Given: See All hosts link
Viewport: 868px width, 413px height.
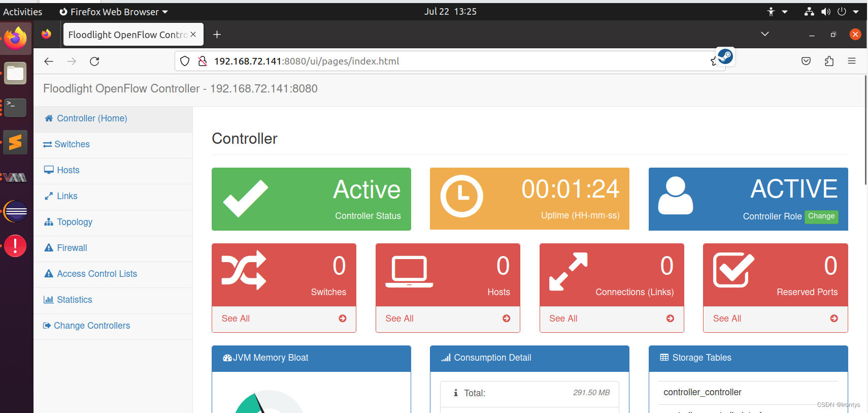Looking at the screenshot, I should pos(399,319).
